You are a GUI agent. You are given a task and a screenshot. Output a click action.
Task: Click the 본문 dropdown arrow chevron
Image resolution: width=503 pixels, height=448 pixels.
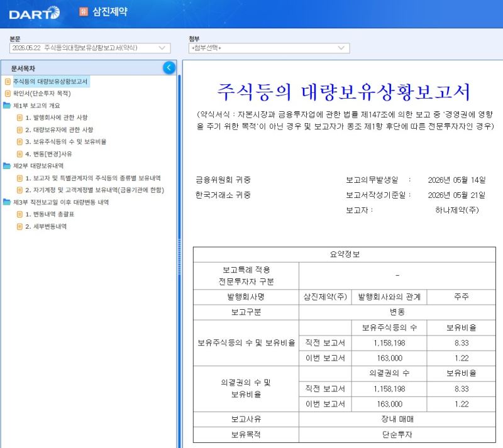point(162,48)
